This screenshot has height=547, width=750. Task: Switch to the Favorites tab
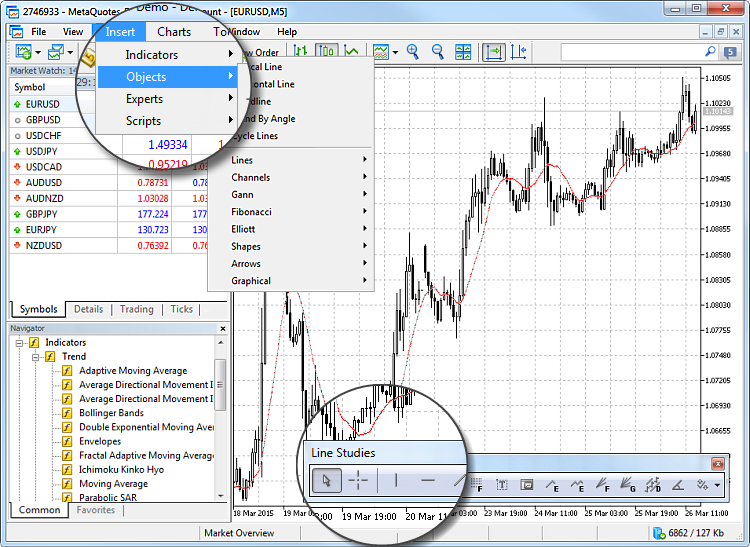click(x=96, y=510)
